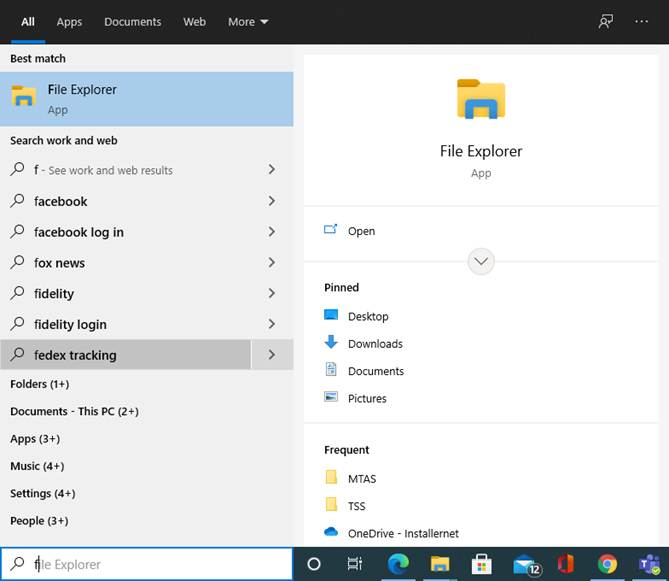The image size is (669, 581).
Task: Switch to the Documents search tab
Action: [132, 22]
